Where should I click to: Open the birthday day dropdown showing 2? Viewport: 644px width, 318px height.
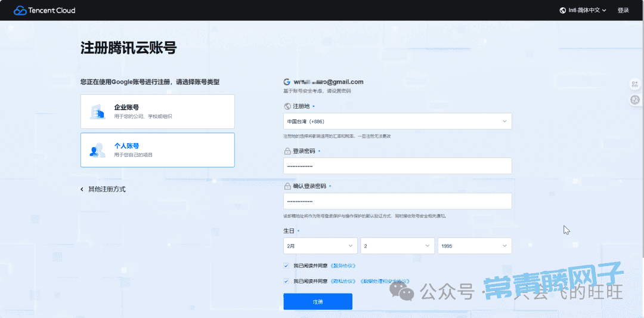[x=398, y=246]
